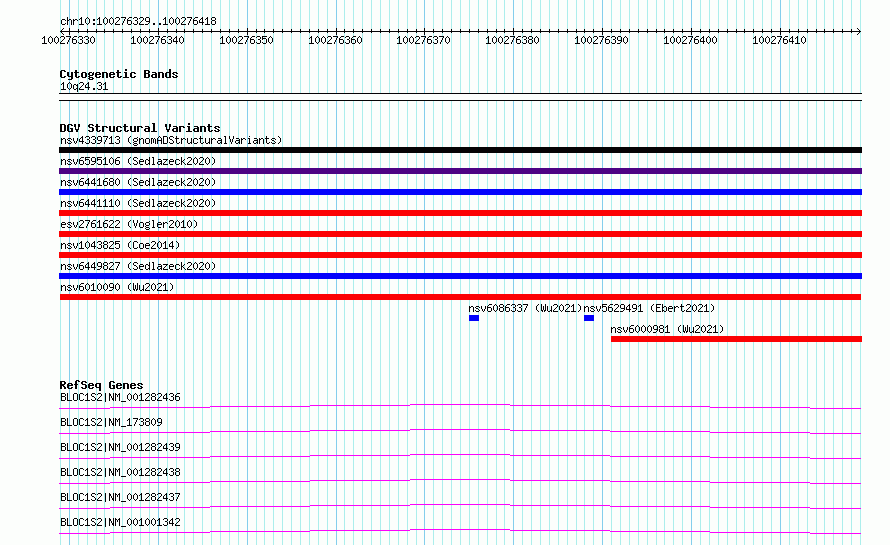Click ruler position 100276400
890x545 pixels.
pos(690,40)
